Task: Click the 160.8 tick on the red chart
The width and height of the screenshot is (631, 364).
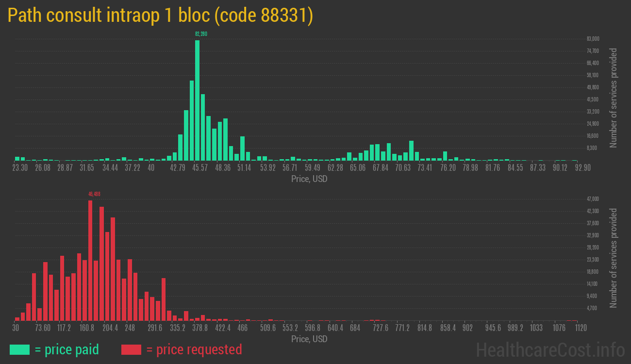Action: click(87, 328)
